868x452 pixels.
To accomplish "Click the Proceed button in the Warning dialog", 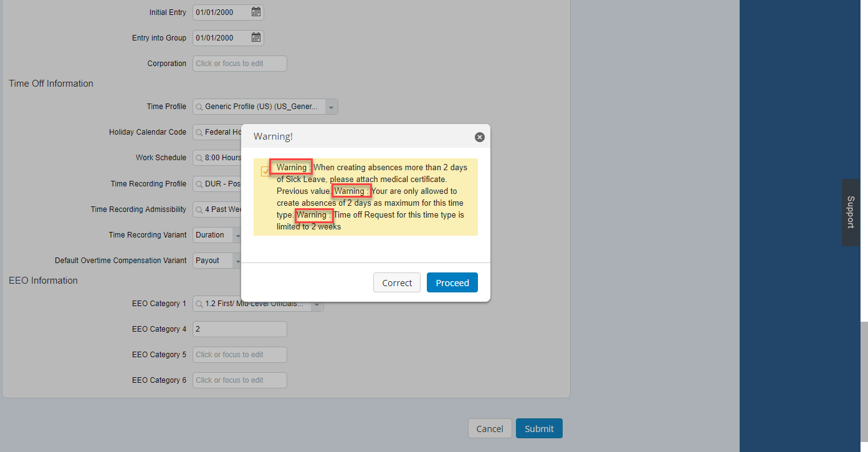I will click(452, 282).
